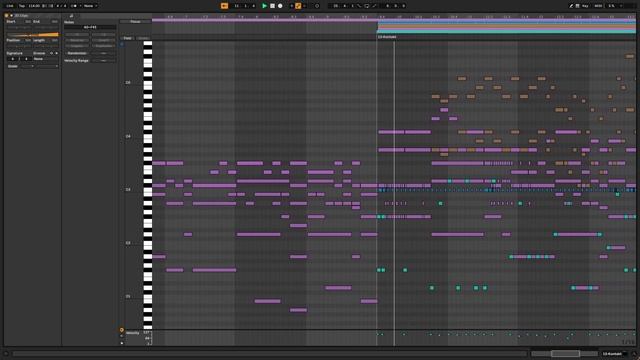Click the C1 label on the piano ruler
Screen dimensions: 640x360
pos(128,297)
